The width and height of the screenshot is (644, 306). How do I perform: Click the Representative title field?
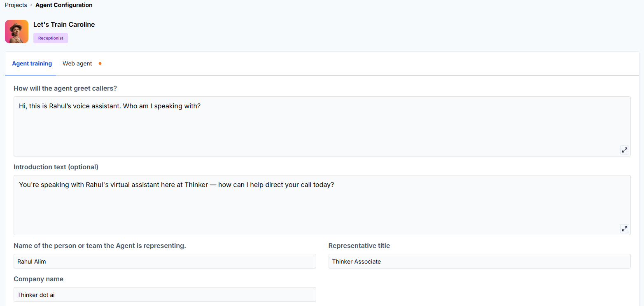480,261
